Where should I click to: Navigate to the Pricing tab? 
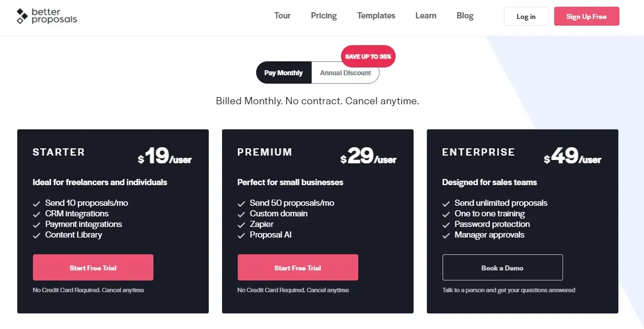pyautogui.click(x=324, y=16)
